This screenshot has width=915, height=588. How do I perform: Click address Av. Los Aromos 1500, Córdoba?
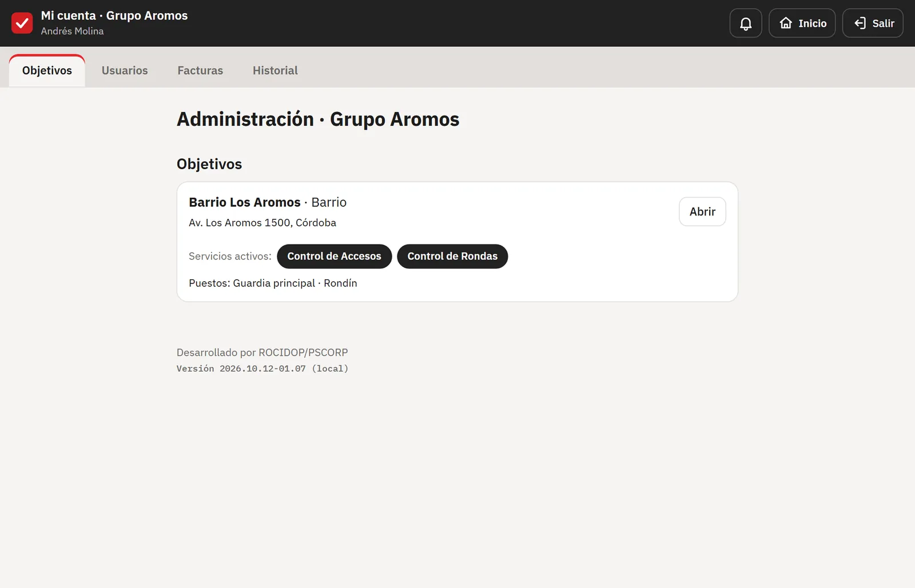point(262,223)
